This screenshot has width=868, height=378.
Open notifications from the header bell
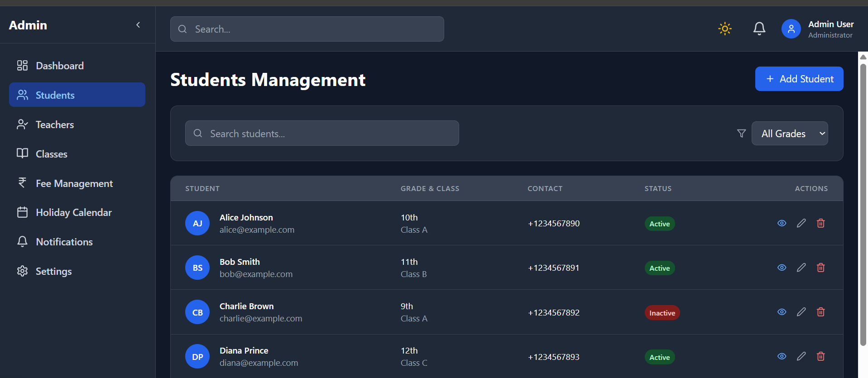click(x=759, y=29)
